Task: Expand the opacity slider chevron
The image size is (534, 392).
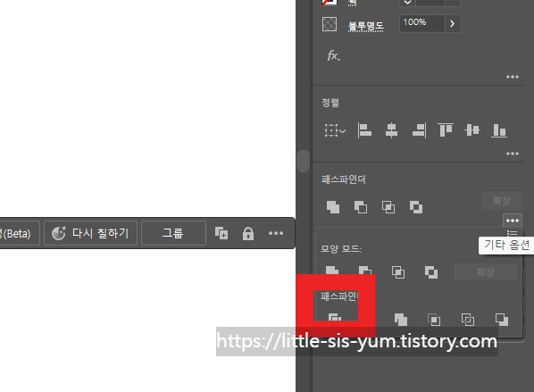Action: coord(453,23)
